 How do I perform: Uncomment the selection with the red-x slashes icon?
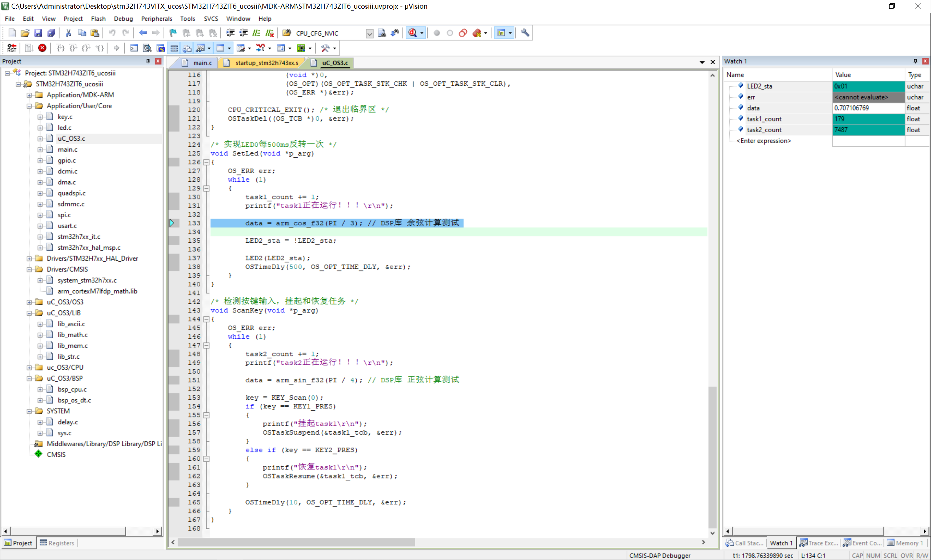[x=269, y=33]
